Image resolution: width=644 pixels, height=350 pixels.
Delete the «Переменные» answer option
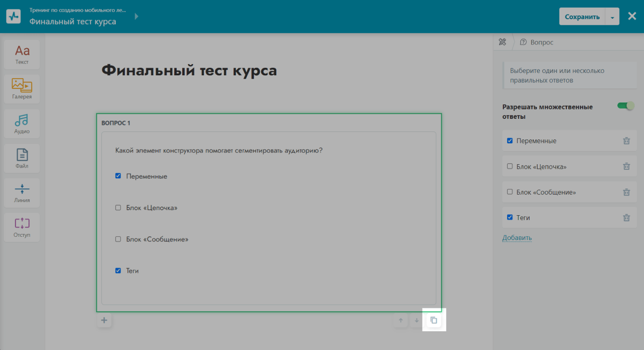(x=626, y=141)
